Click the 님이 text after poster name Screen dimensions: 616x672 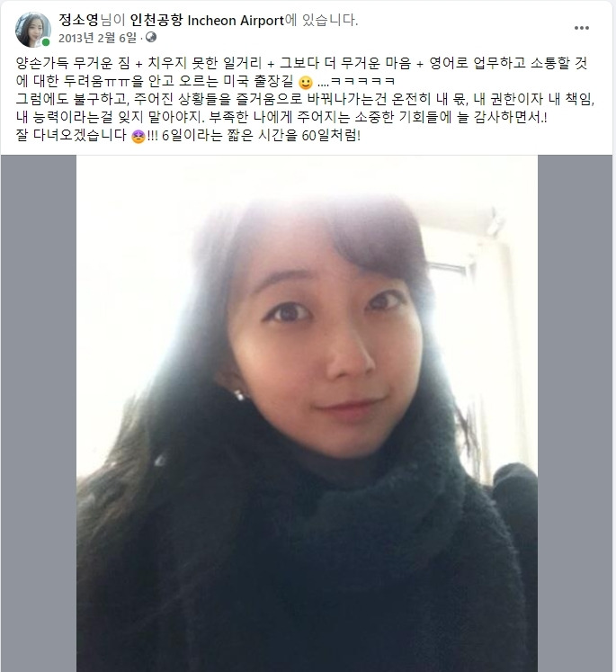[113, 20]
